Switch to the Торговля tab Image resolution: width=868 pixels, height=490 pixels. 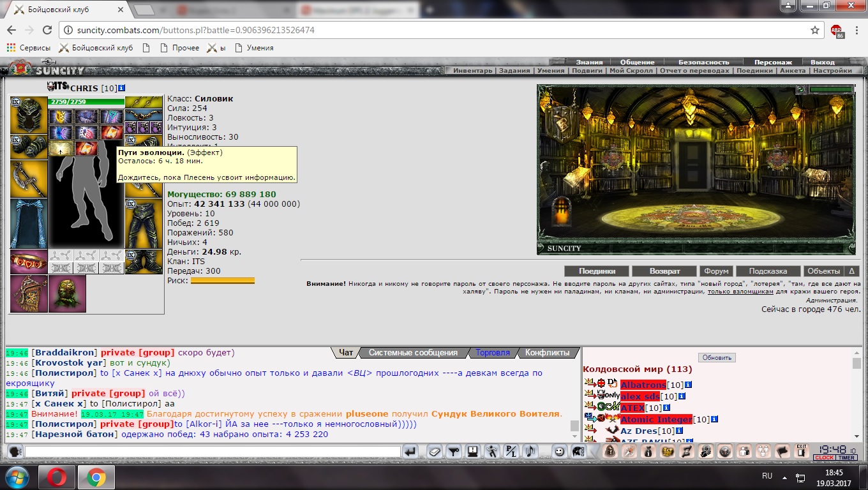[493, 352]
